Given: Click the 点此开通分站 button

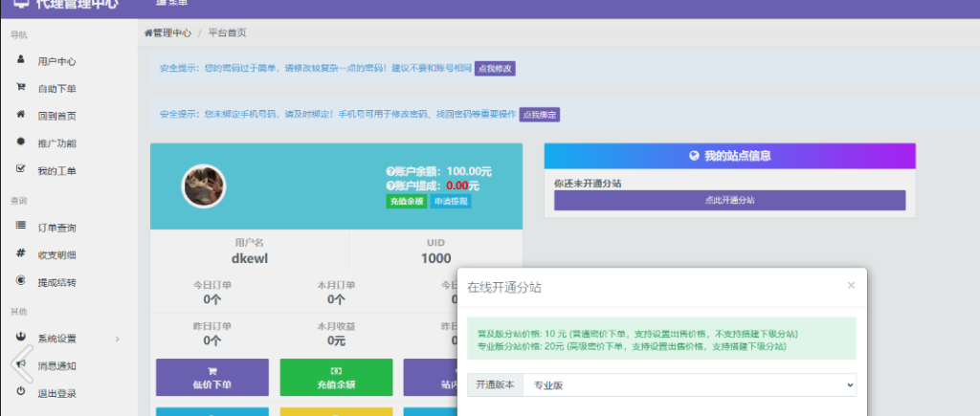Looking at the screenshot, I should [x=729, y=201].
